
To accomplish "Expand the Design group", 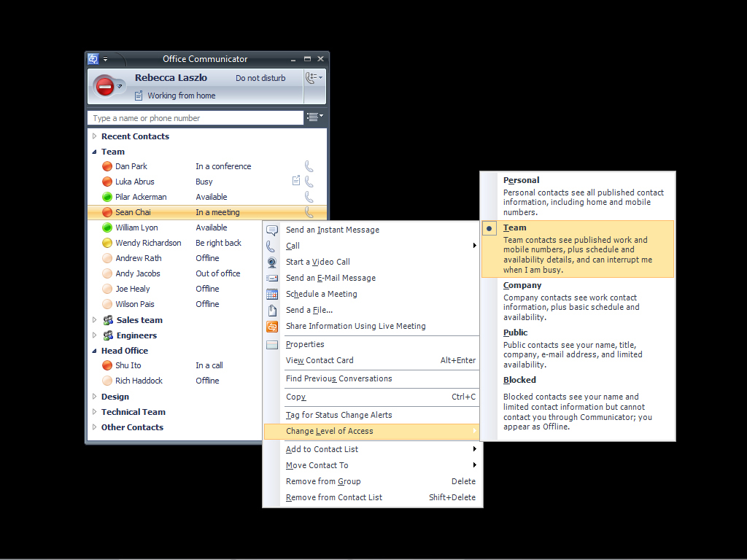I will tap(94, 396).
